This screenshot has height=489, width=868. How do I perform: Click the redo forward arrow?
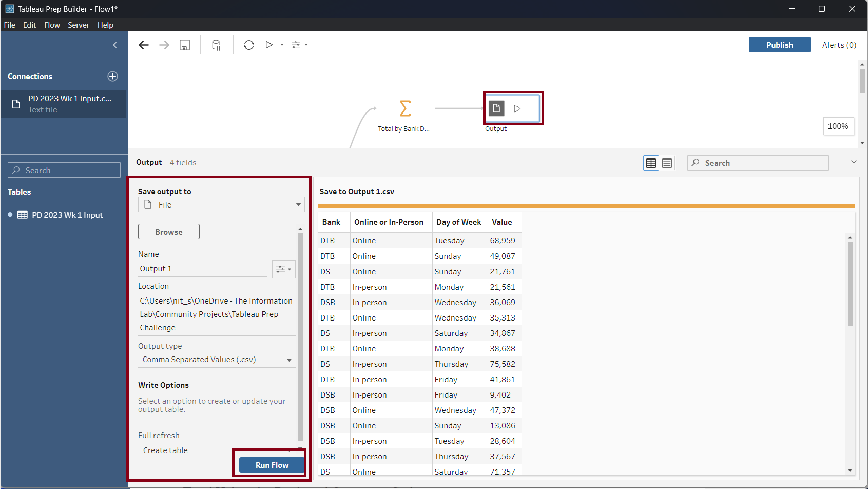(164, 45)
